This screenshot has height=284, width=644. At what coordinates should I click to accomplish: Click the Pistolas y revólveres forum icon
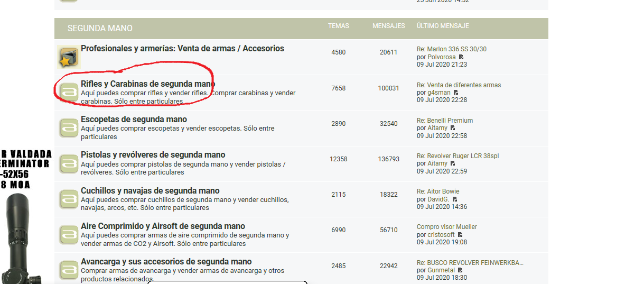click(69, 163)
